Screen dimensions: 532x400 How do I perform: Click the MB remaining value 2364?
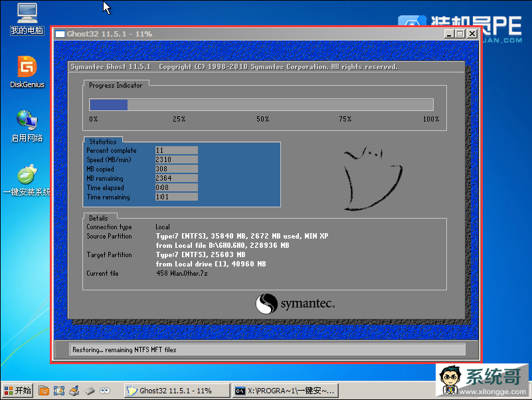click(x=177, y=178)
